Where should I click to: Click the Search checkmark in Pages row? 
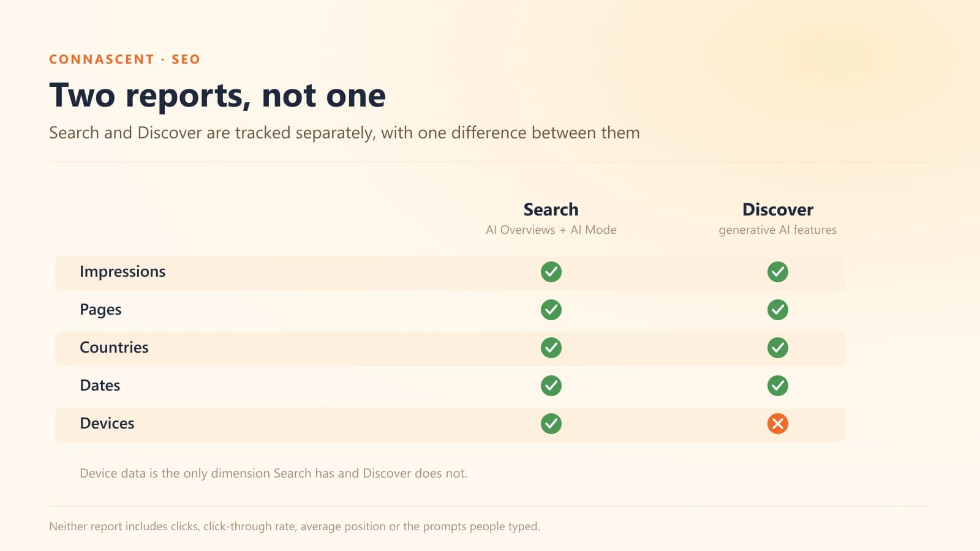tap(551, 310)
